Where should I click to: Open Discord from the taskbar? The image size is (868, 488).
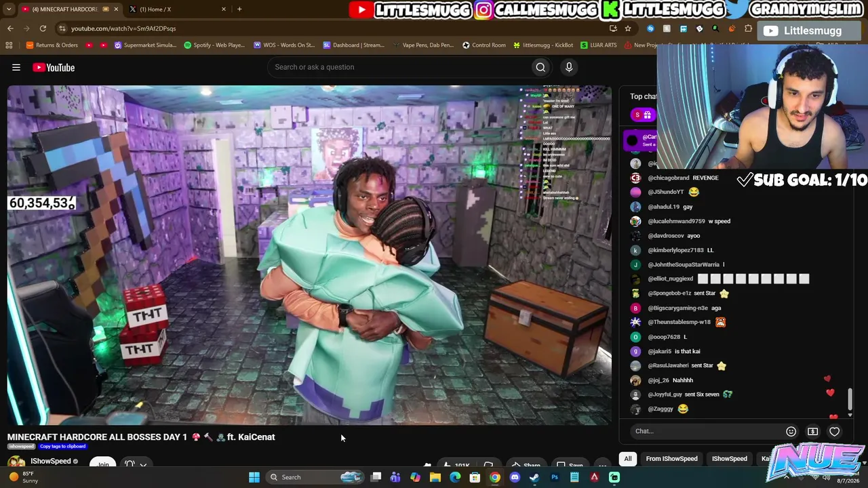coord(515,477)
